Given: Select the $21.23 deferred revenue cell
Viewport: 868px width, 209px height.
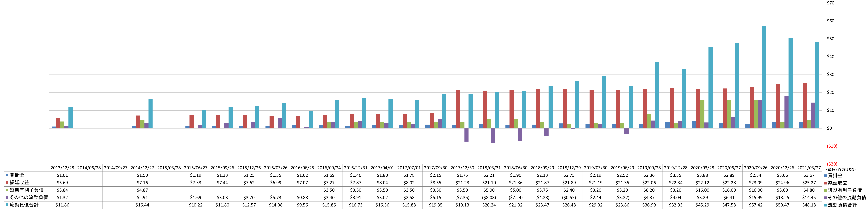Looking at the screenshot, I should [462, 183].
